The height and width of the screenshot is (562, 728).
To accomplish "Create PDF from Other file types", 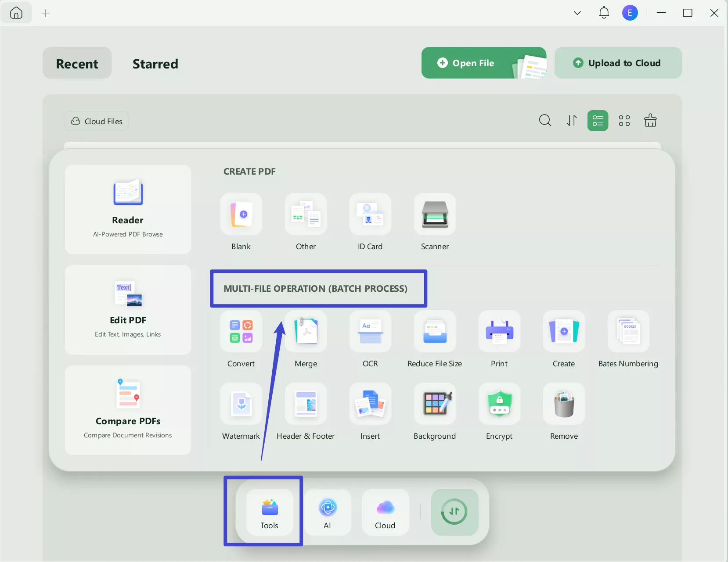I will [306, 214].
